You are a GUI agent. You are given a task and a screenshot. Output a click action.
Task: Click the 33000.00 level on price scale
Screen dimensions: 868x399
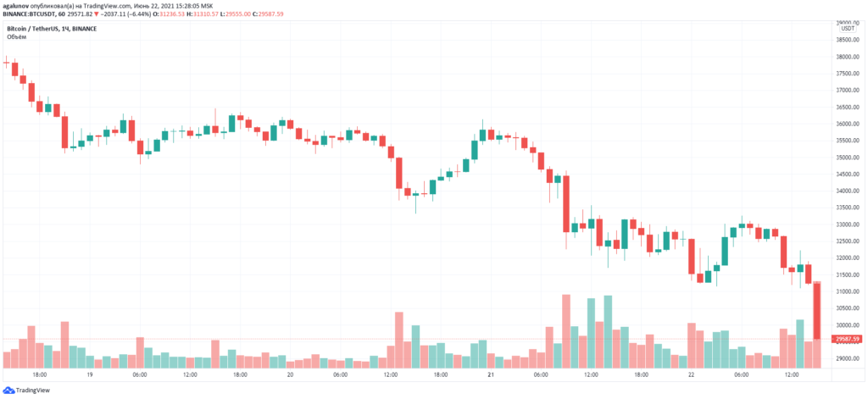(849, 224)
